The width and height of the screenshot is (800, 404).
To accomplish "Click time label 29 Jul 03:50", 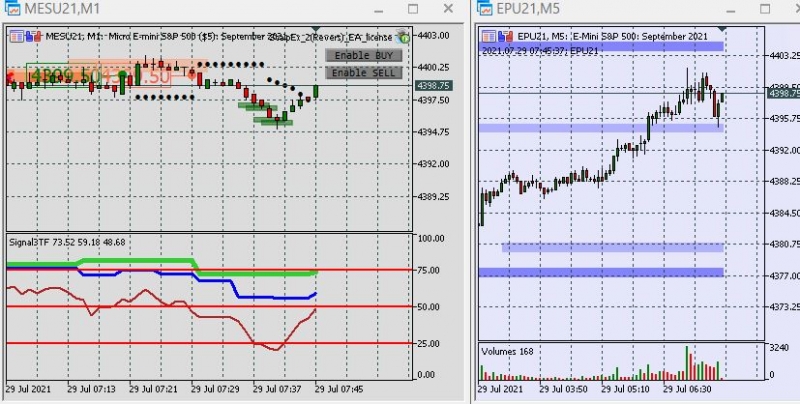I will click(564, 389).
